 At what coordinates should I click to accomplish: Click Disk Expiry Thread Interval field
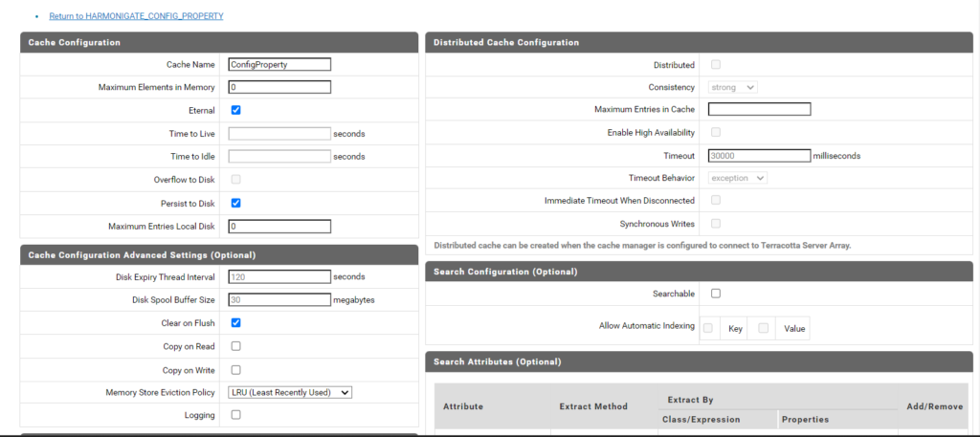[279, 276]
